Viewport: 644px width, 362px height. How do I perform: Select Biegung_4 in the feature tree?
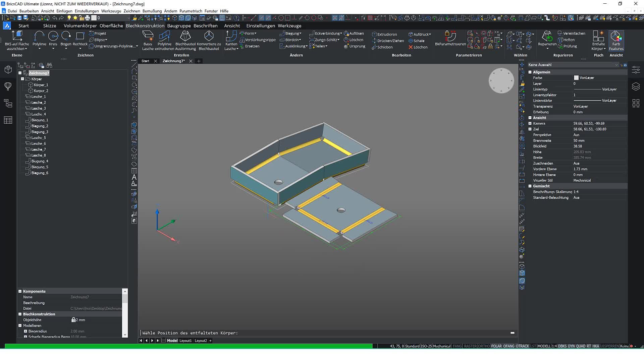pos(40,161)
